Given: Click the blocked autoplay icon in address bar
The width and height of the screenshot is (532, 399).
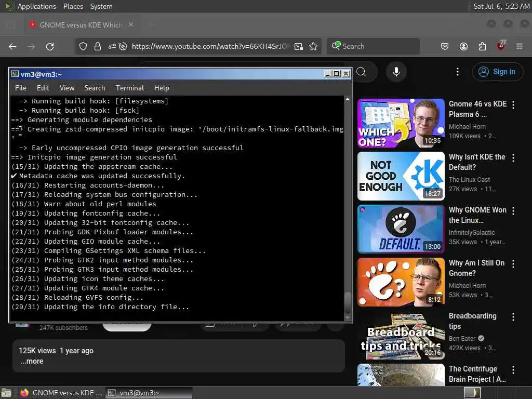Looking at the screenshot, I should (123, 46).
